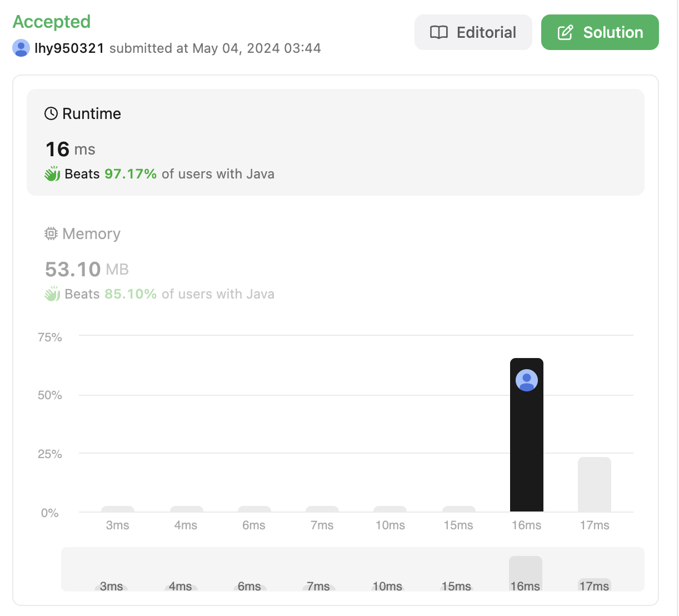Click the clapping hands icon under Memory
The height and width of the screenshot is (616, 679).
(x=52, y=294)
